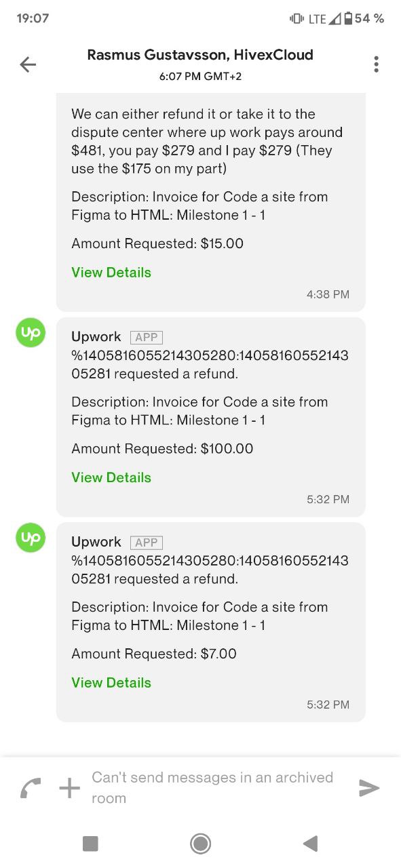The image size is (401, 868).
Task: Tap the APP badge on $7.00 refund message
Action: pyautogui.click(x=147, y=542)
